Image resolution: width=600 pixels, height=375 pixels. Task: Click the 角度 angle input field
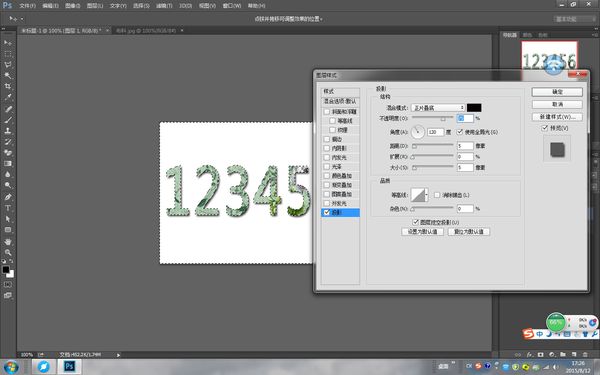pyautogui.click(x=435, y=132)
